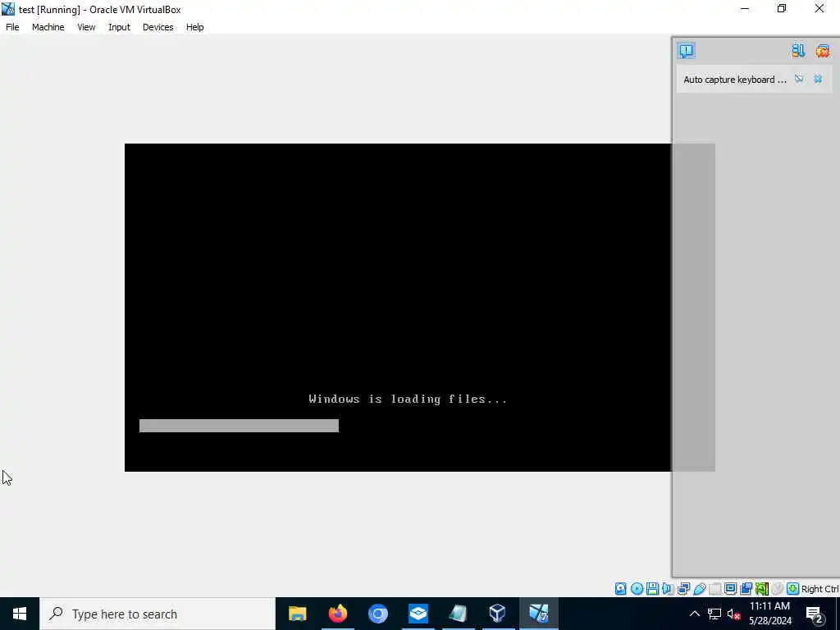Select the running VM taskbar icon

(x=538, y=614)
